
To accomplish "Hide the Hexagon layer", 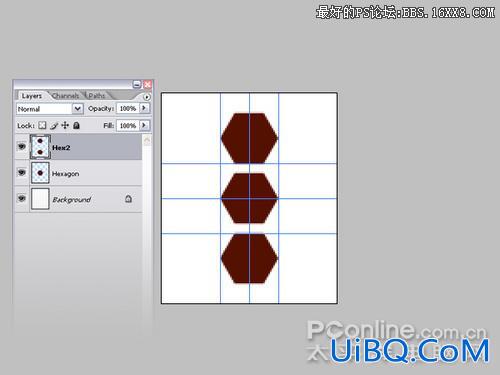I will point(22,172).
